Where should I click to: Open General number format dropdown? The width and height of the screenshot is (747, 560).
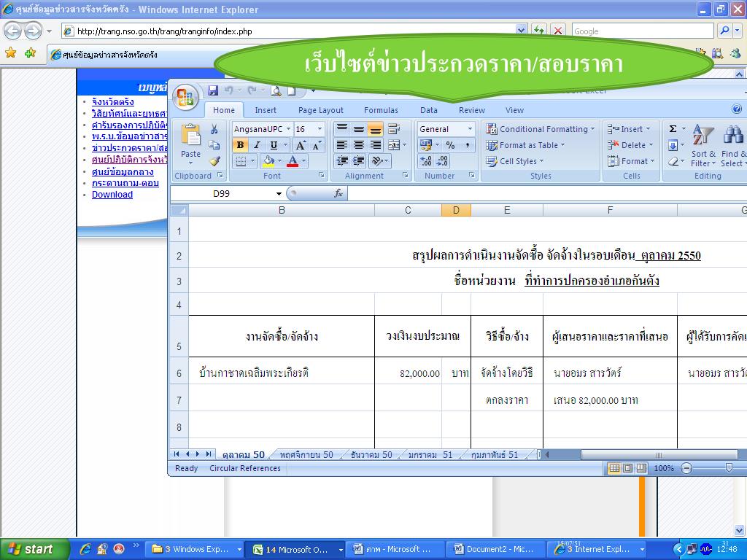pos(470,129)
